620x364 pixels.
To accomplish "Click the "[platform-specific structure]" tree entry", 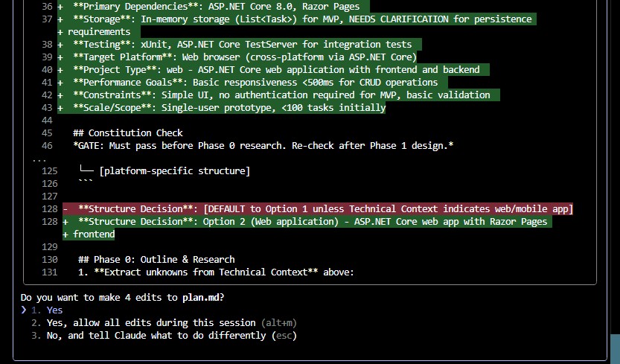I will 174,171.
